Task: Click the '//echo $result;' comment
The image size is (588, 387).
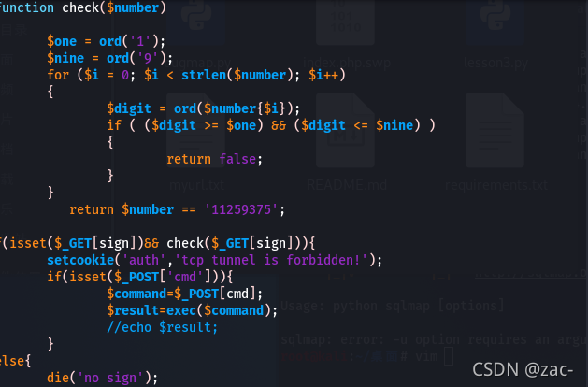Action: point(162,327)
